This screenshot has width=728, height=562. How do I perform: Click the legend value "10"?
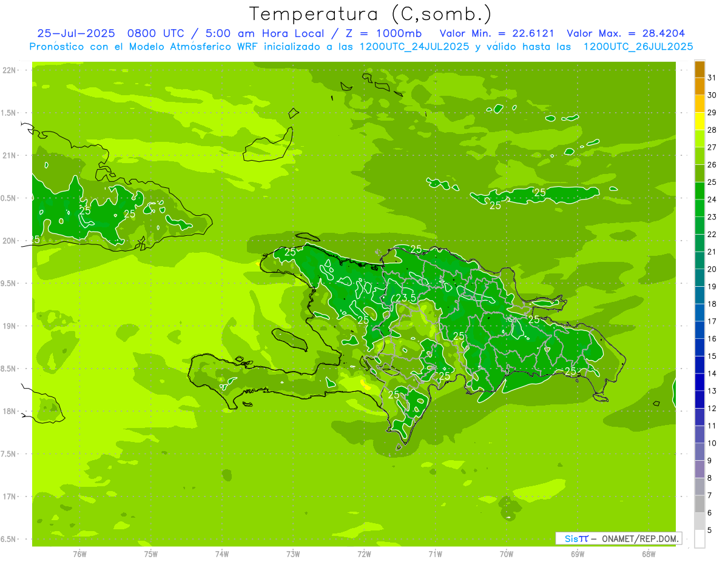(712, 443)
